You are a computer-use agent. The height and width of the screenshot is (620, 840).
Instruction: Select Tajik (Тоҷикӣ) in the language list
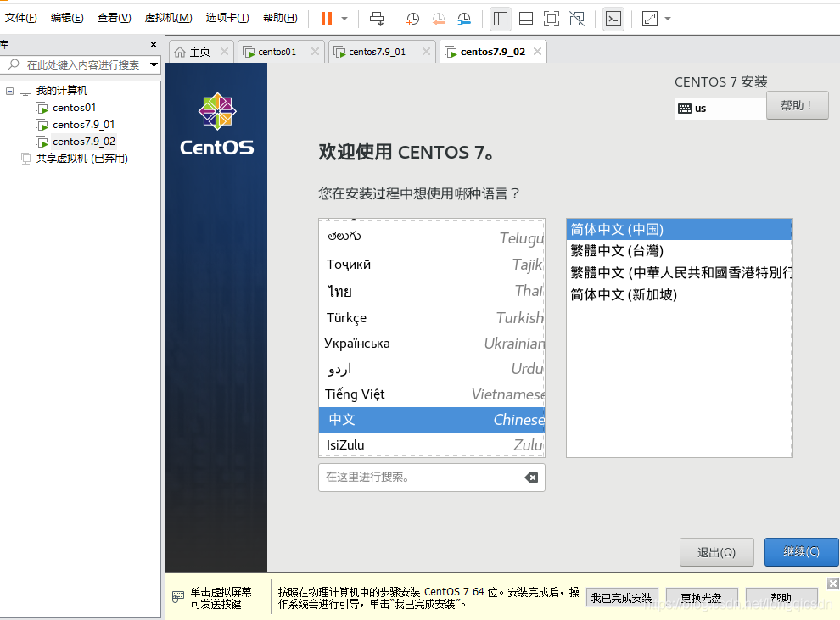point(432,264)
